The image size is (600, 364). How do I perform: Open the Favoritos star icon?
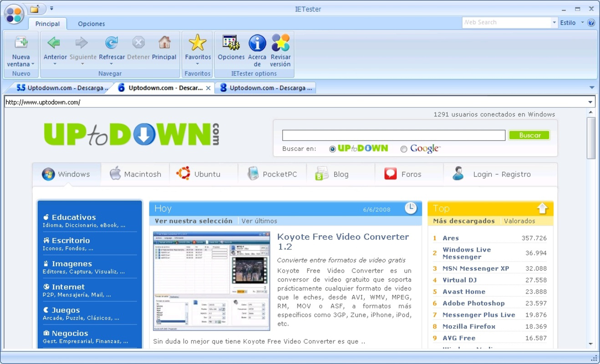[x=198, y=42]
